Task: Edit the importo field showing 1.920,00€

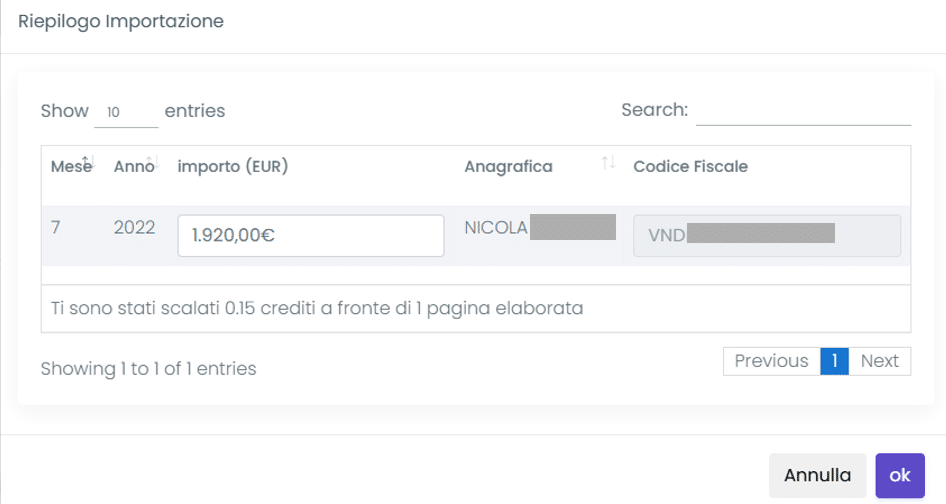Action: point(311,235)
